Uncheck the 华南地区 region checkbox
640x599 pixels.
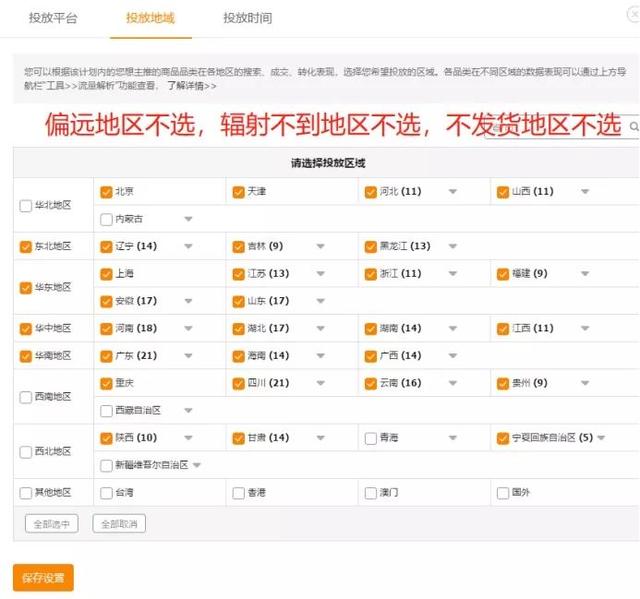coord(26,356)
